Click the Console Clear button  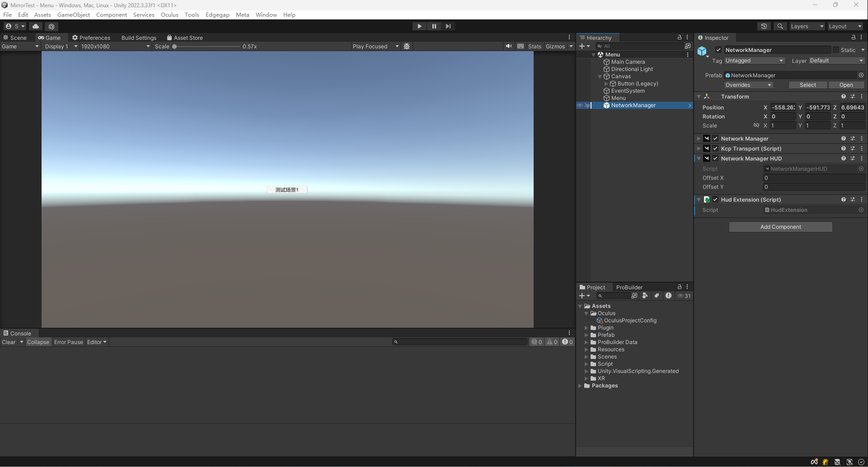(x=9, y=342)
